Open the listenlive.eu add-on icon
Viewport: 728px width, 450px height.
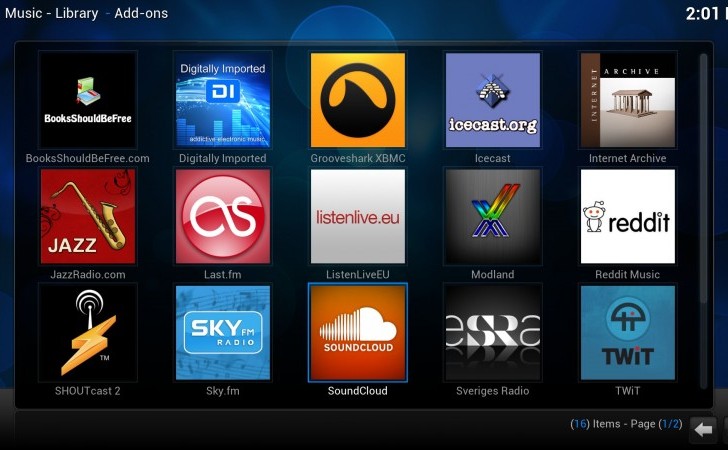(358, 216)
